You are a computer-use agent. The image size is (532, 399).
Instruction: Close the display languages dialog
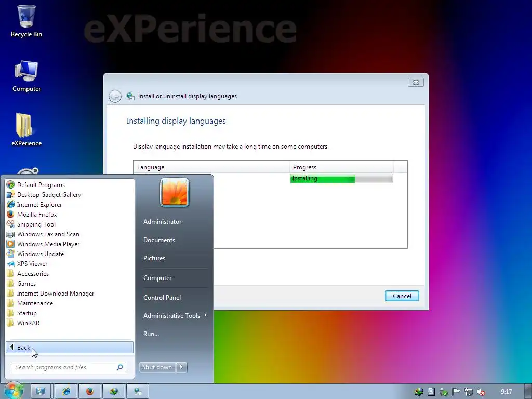click(416, 82)
